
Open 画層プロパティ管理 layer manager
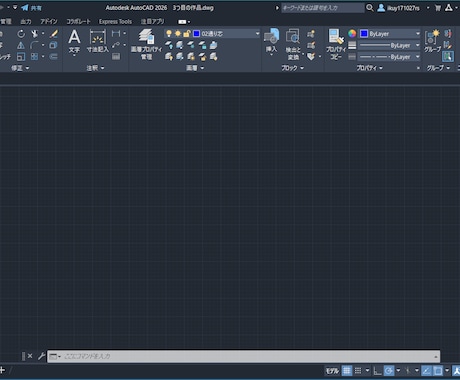(x=146, y=44)
